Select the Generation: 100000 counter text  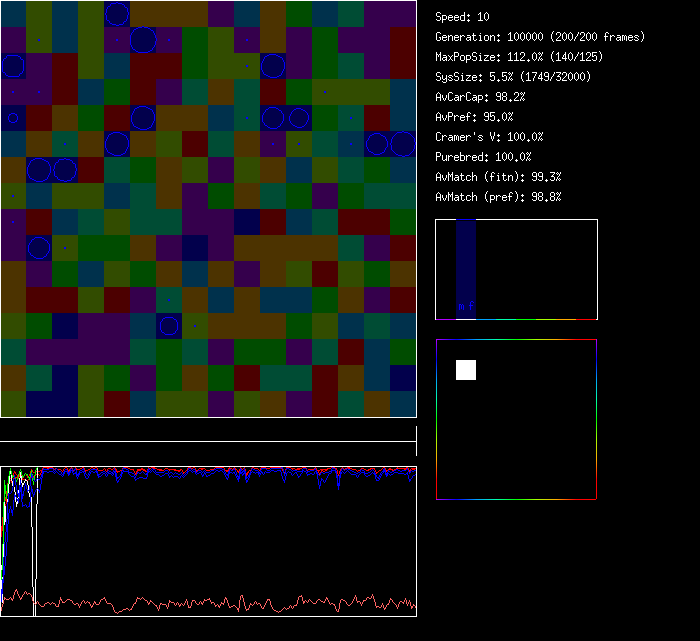tap(539, 37)
